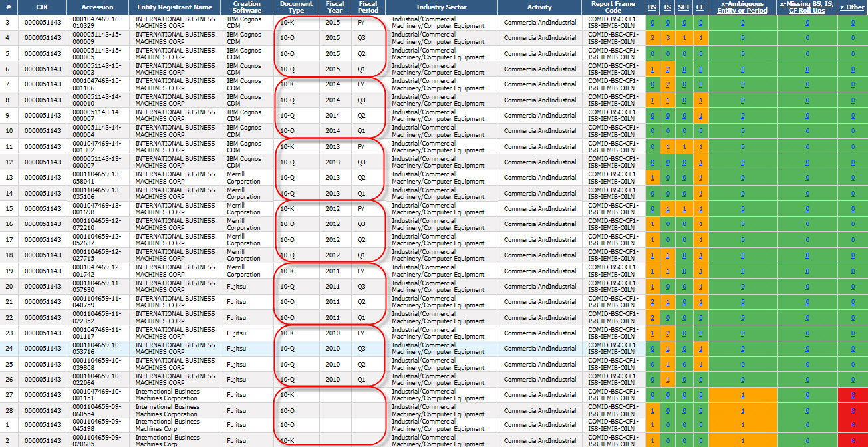This screenshot has height=447, width=868.
Task: Click the BS value 2 in row 22
Action: pos(652,317)
